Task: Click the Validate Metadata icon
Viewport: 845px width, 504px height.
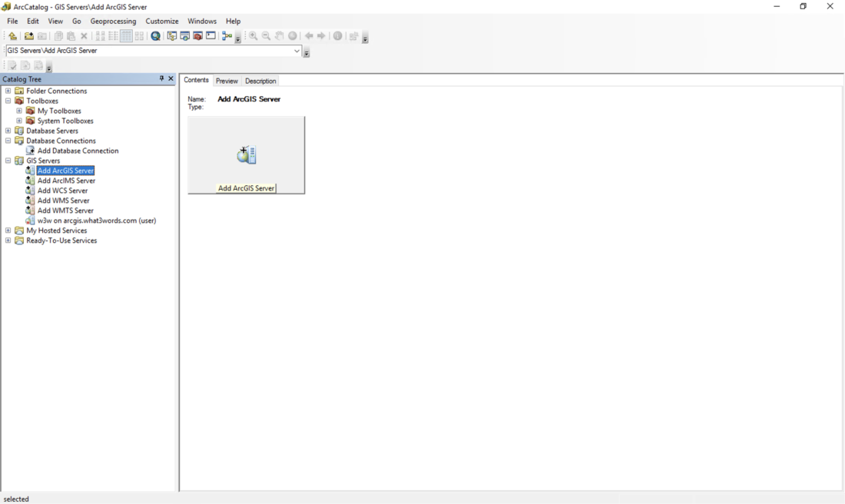Action: (x=12, y=66)
